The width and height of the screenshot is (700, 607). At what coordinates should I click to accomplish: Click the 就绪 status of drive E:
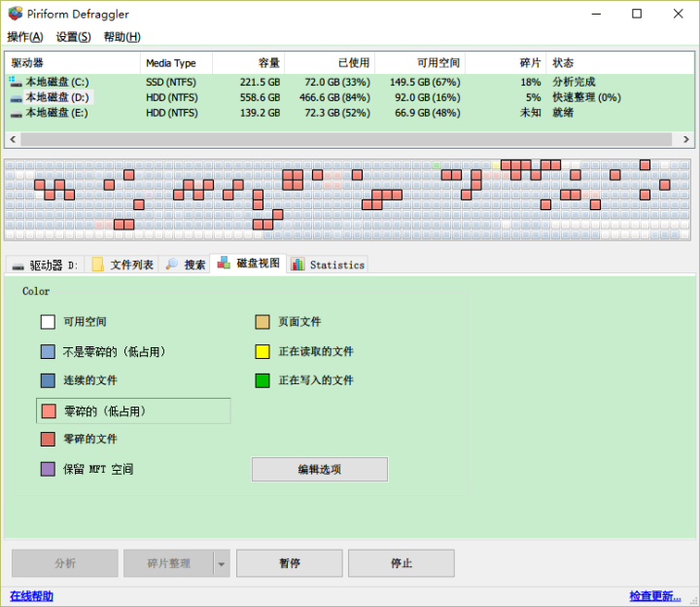(x=563, y=113)
